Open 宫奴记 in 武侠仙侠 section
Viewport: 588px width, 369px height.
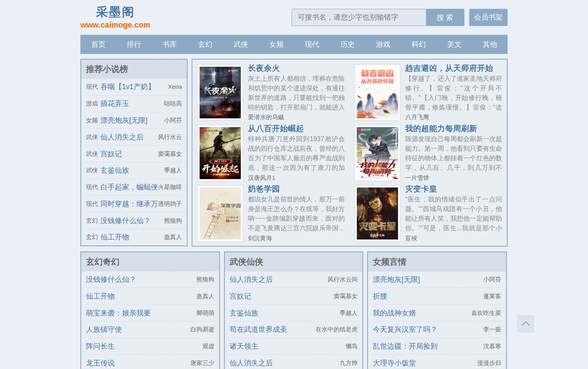click(240, 296)
